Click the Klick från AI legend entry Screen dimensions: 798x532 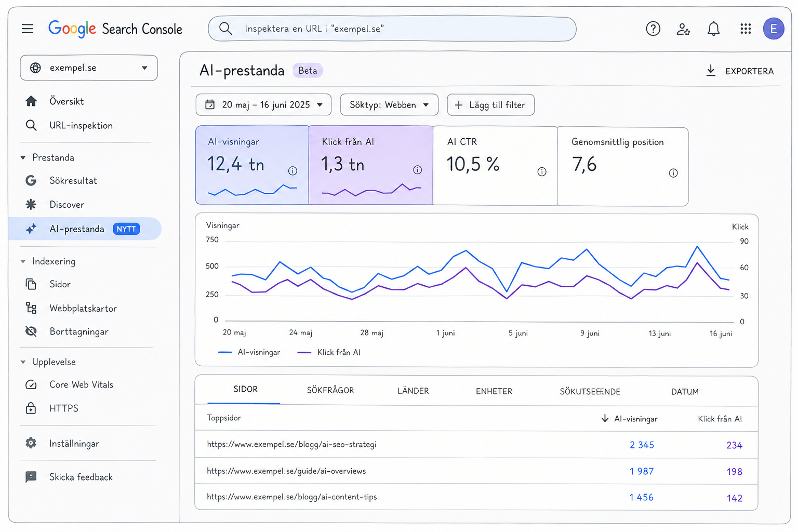pos(329,352)
